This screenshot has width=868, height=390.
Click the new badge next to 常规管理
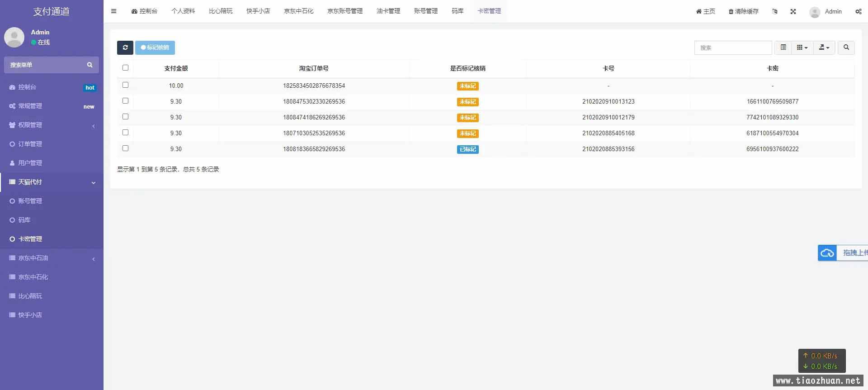(x=89, y=107)
